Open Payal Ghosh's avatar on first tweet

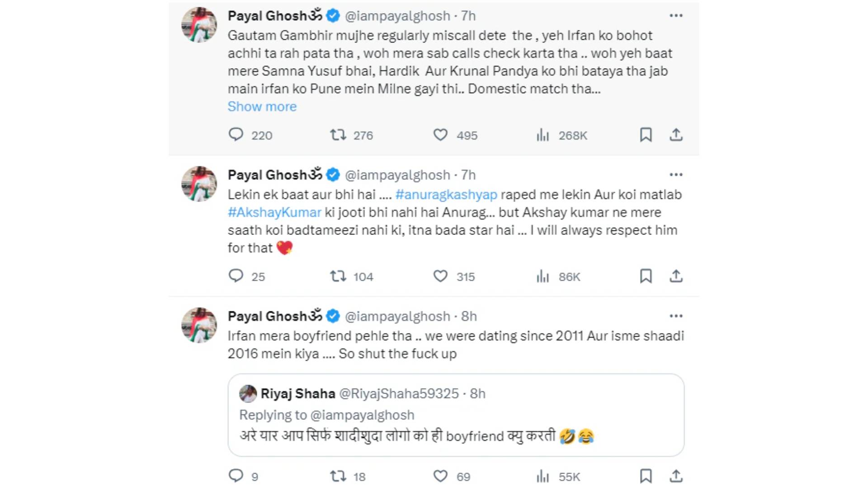pyautogui.click(x=199, y=25)
